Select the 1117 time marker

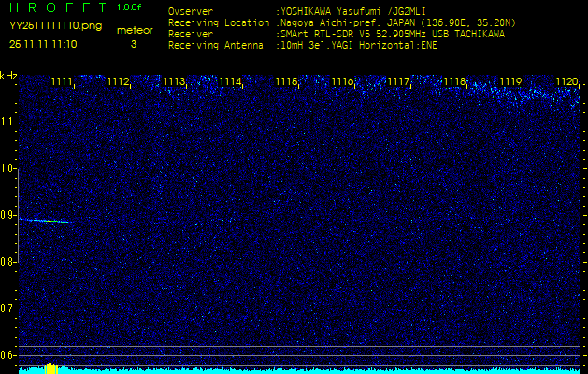(398, 82)
